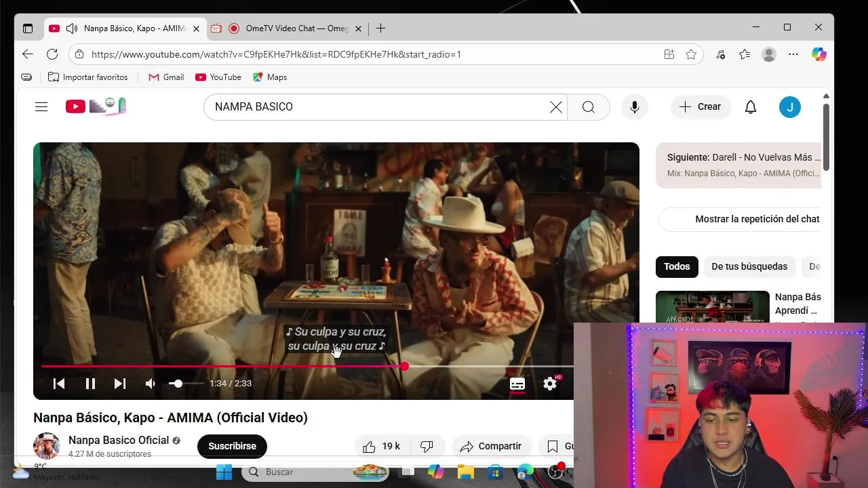Open the browser media control icon
Screen dimensions: 868x488
(x=721, y=54)
